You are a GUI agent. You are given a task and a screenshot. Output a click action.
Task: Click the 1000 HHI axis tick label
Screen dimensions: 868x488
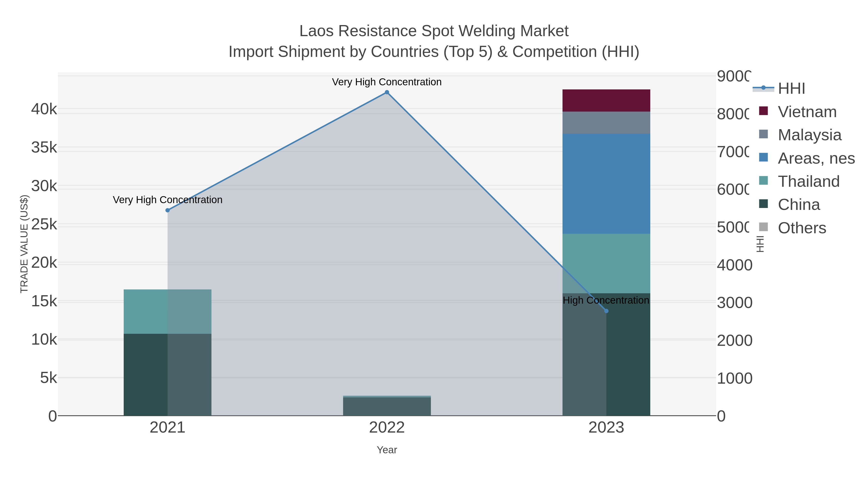click(735, 378)
